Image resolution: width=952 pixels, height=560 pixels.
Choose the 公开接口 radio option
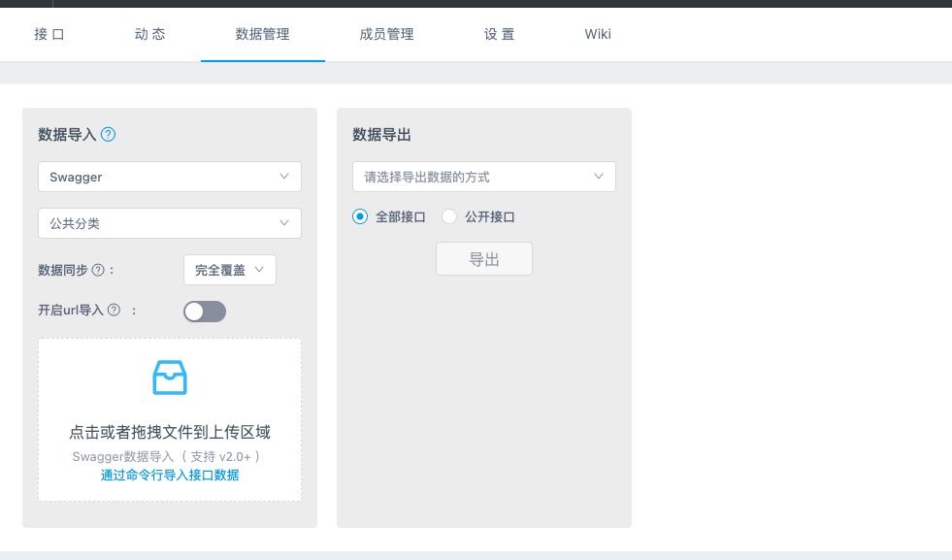click(449, 216)
